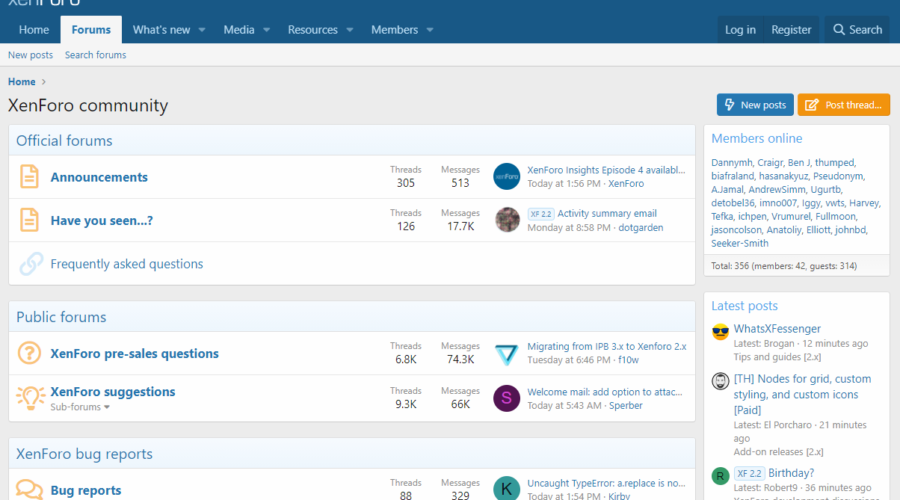Click the Home breadcrumb link

22,82
